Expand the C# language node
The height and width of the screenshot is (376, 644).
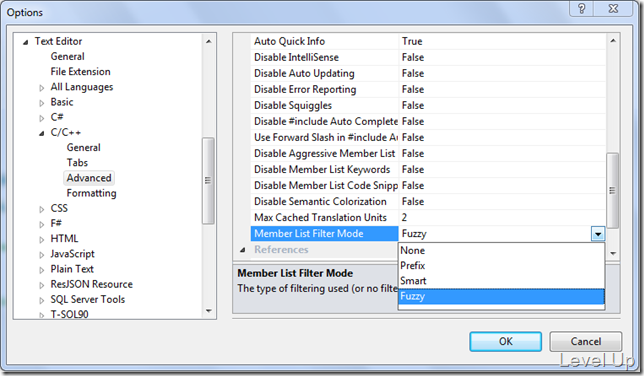pyautogui.click(x=41, y=118)
